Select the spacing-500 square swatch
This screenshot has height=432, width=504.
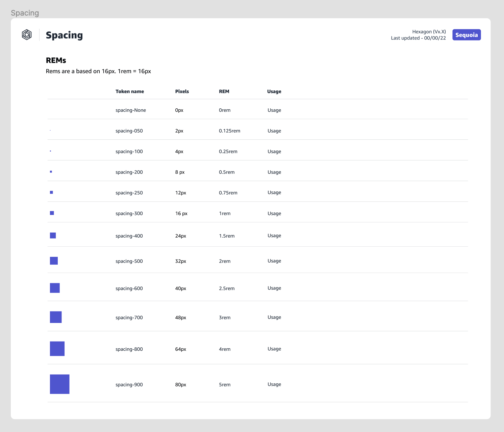pos(54,261)
